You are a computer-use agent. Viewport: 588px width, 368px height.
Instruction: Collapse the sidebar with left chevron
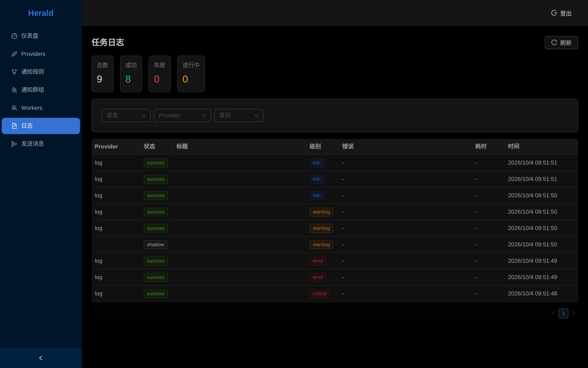click(x=41, y=358)
